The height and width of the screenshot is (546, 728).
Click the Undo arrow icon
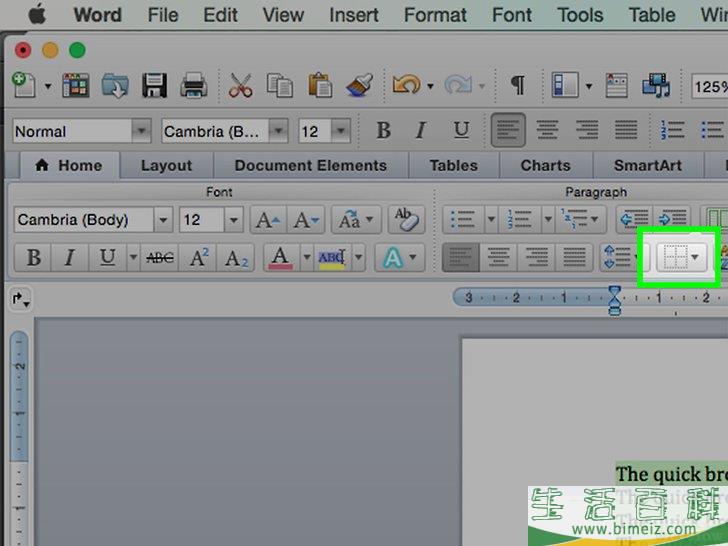click(406, 85)
